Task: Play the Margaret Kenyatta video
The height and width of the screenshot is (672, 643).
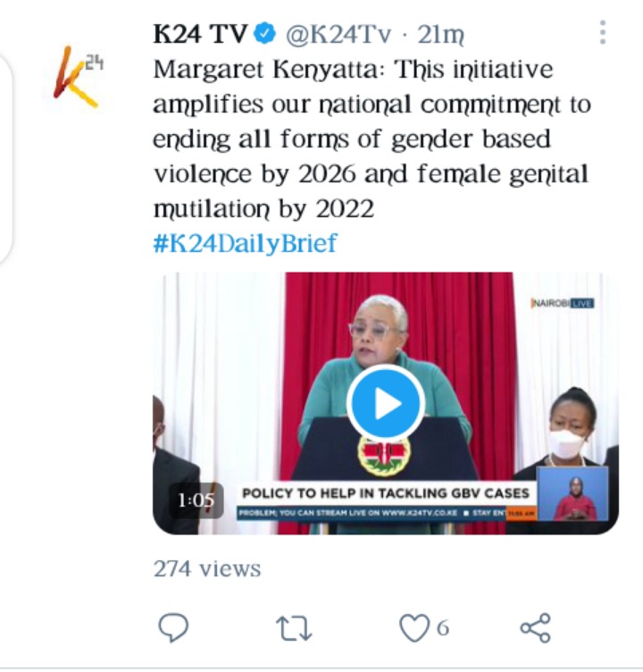Action: 386,403
